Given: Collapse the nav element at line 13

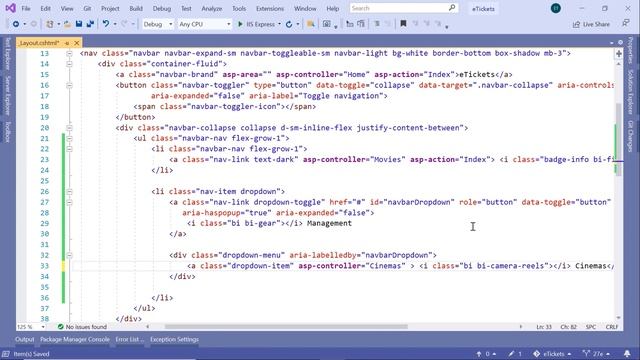Looking at the screenshot, I should 69,53.
